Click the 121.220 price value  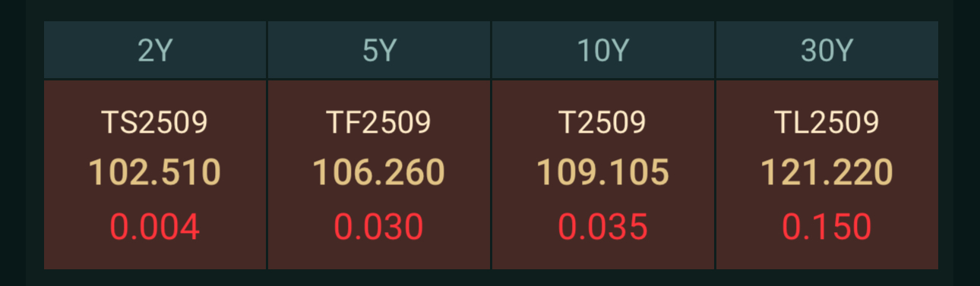(x=827, y=173)
